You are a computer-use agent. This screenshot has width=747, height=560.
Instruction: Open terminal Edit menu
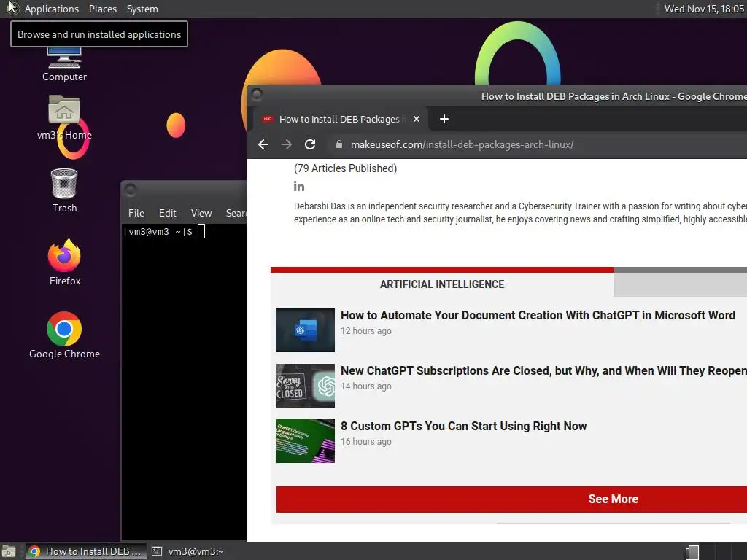tap(167, 213)
